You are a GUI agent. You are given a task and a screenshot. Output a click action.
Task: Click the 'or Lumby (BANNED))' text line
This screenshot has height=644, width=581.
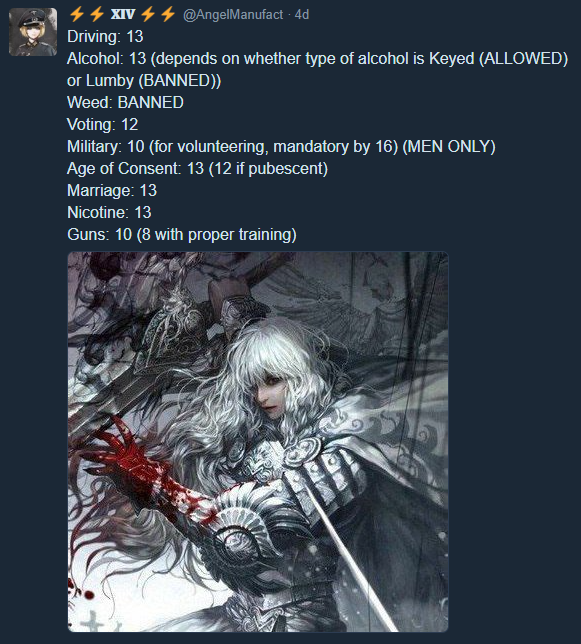click(x=144, y=80)
